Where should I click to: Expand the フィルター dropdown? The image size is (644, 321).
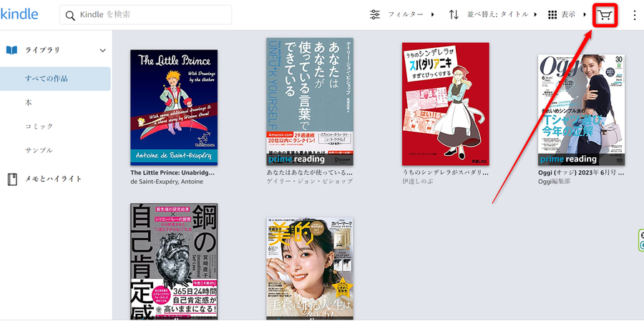point(411,15)
